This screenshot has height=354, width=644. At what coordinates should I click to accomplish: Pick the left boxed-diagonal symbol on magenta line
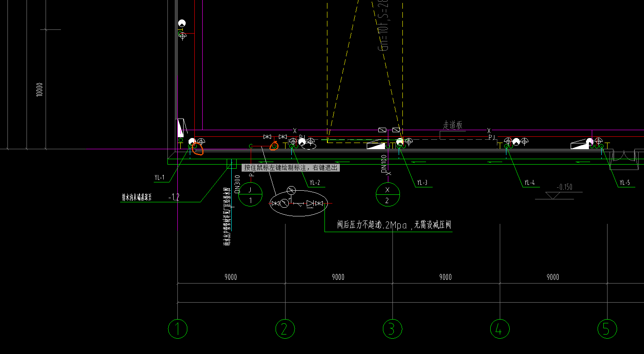(x=383, y=130)
